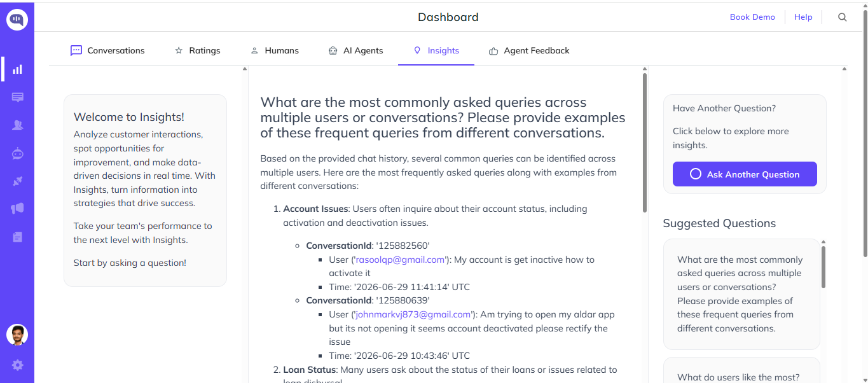
Task: Open the users sidebar icon
Action: click(17, 125)
